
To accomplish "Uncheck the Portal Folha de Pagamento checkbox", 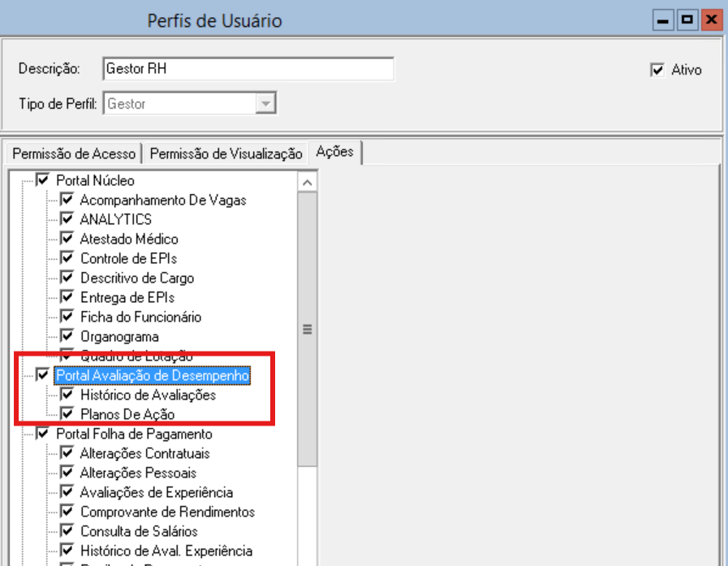I will (x=43, y=434).
